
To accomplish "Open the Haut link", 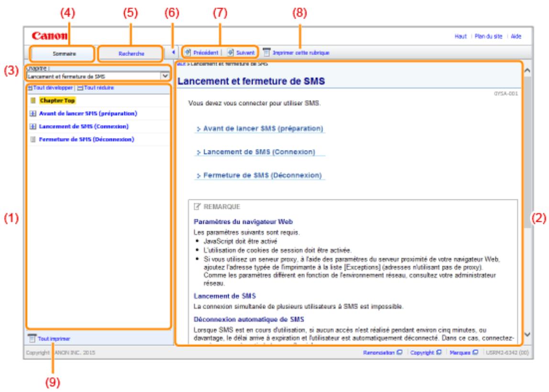I will pyautogui.click(x=461, y=36).
